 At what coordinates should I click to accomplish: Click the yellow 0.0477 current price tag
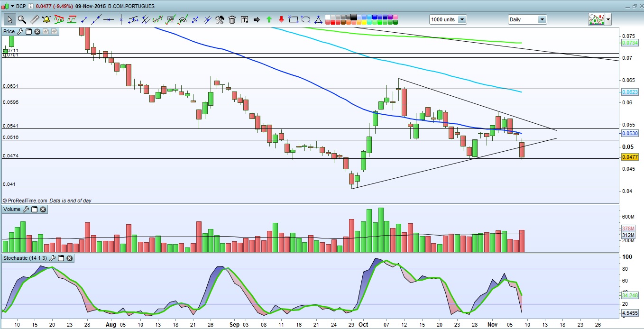click(x=631, y=157)
